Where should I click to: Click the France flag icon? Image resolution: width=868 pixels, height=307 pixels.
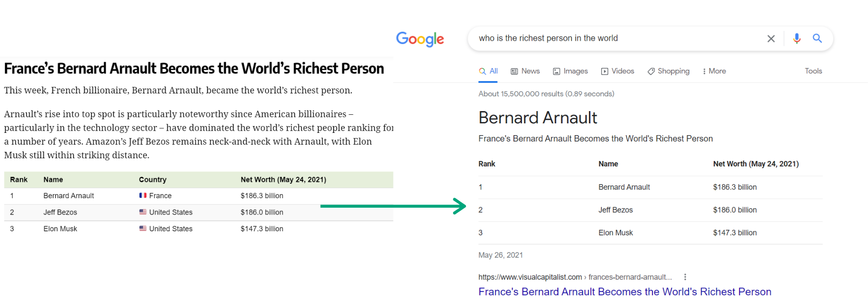point(143,195)
